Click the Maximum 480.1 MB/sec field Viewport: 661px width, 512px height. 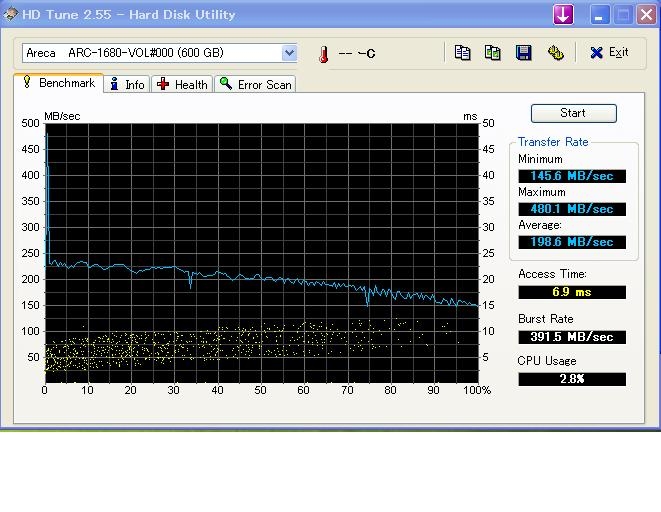tap(571, 209)
